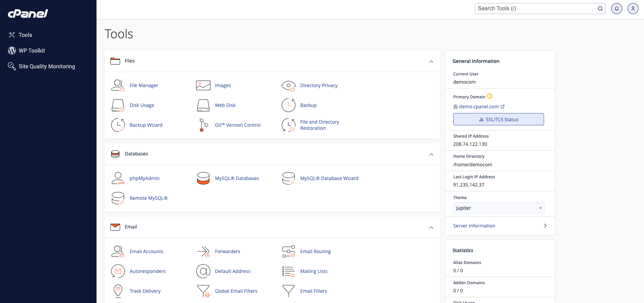
Task: Click the Directory Privacy eye icon
Action: coord(289,85)
